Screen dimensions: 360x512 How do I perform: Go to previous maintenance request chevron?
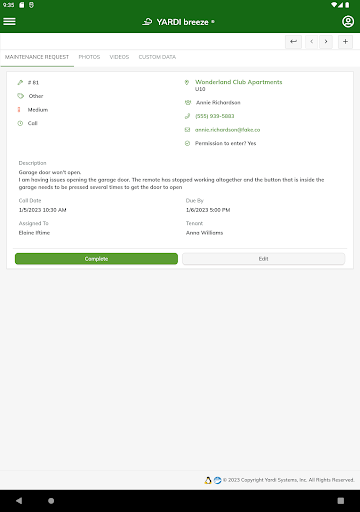click(311, 42)
